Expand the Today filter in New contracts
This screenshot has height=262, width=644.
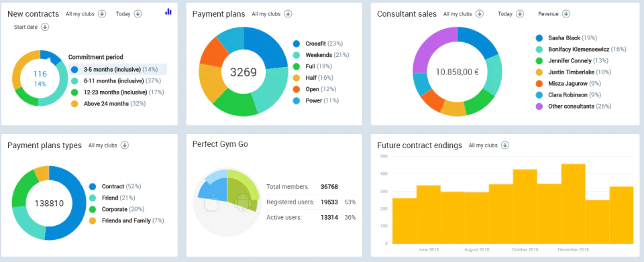(x=138, y=14)
